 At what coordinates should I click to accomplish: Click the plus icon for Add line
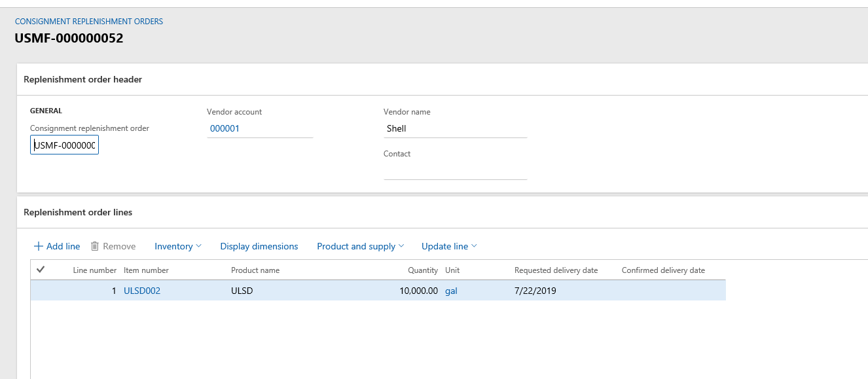39,246
